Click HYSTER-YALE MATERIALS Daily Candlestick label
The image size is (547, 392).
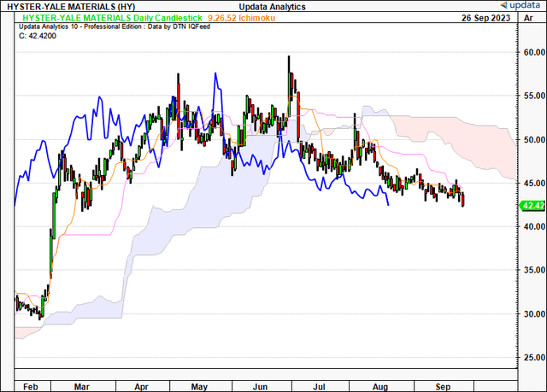(112, 18)
